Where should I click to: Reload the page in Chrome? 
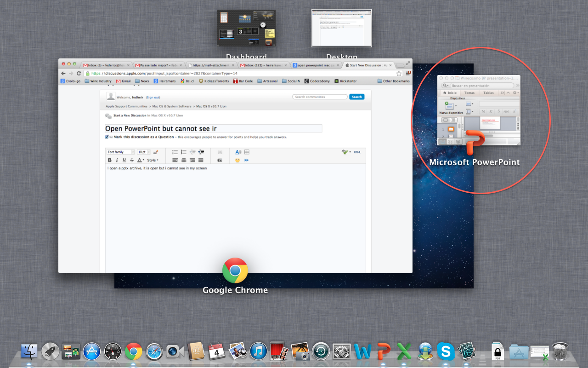point(79,73)
